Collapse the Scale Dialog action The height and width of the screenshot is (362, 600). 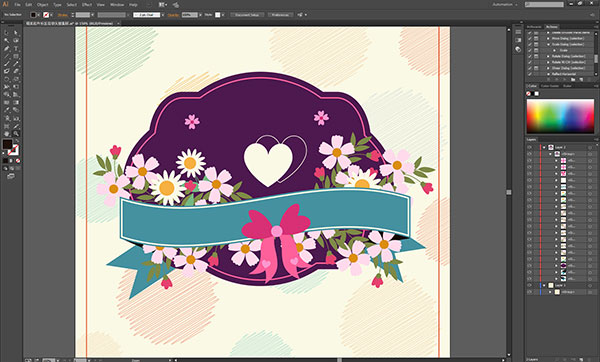point(548,44)
